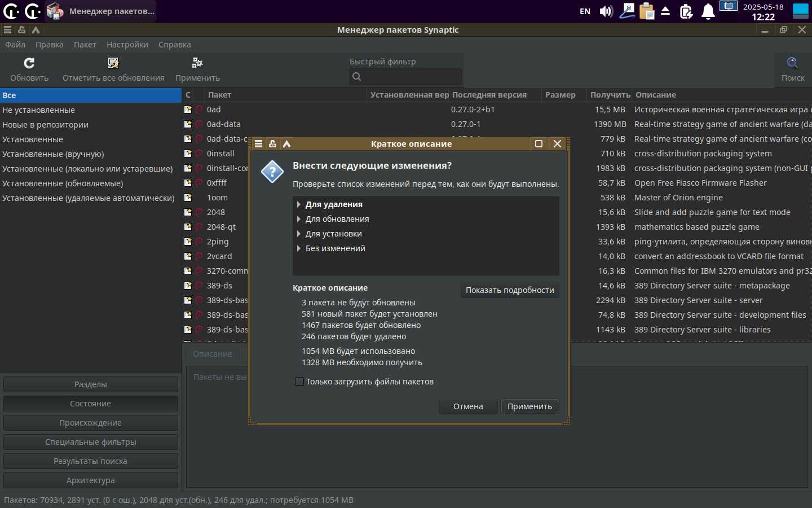
Task: Click the volume speaker icon in tray
Action: click(x=606, y=11)
